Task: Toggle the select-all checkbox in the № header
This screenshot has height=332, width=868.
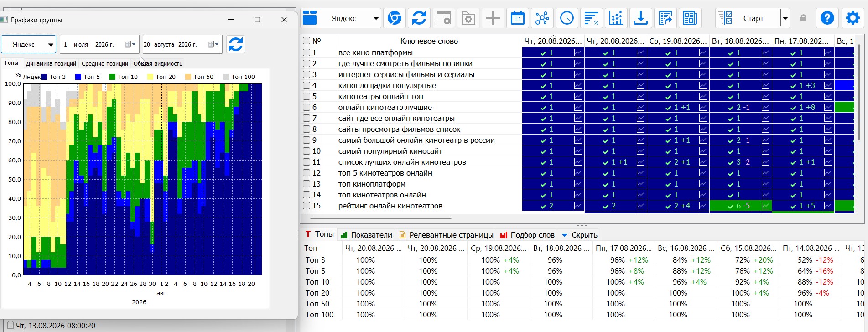Action: pyautogui.click(x=307, y=41)
